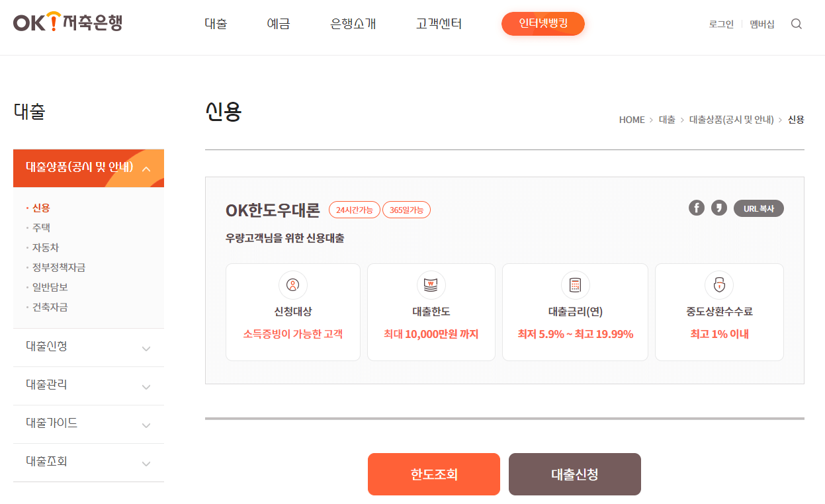Click the text 소득증빙이 가능한 고객
This screenshot has height=504, width=825.
click(293, 334)
